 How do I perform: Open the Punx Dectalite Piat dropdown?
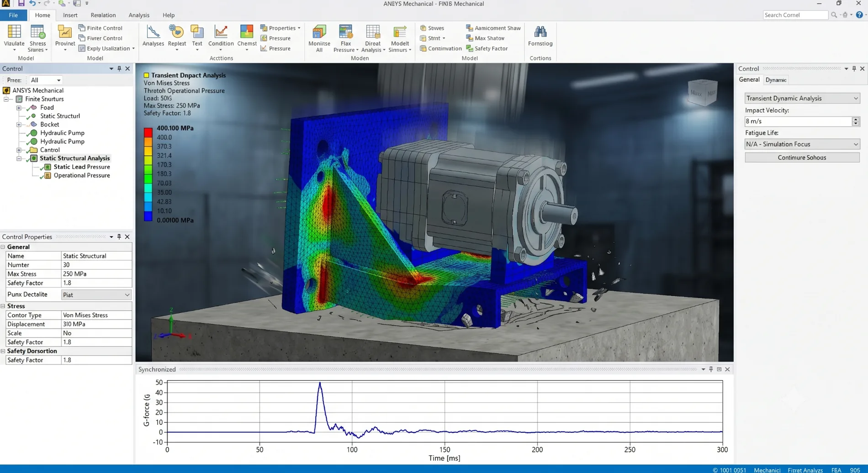96,295
